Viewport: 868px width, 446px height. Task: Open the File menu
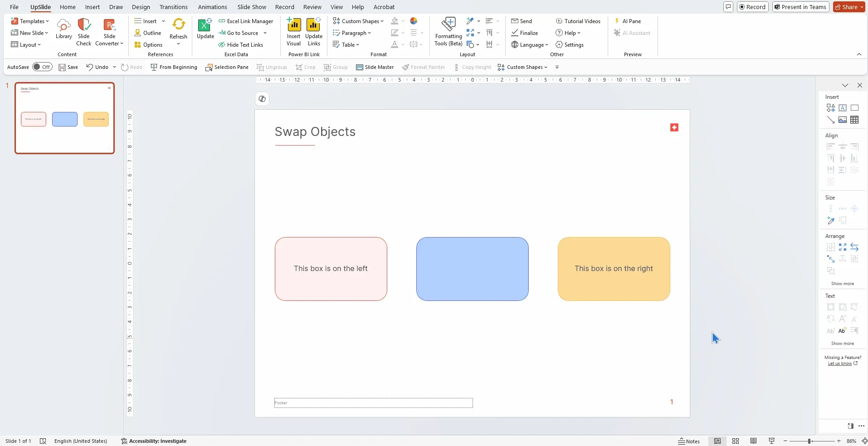pyautogui.click(x=14, y=7)
